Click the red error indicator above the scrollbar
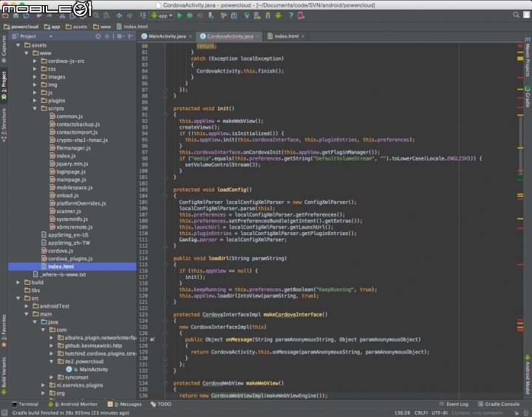This screenshot has width=532, height=417. 520,46
